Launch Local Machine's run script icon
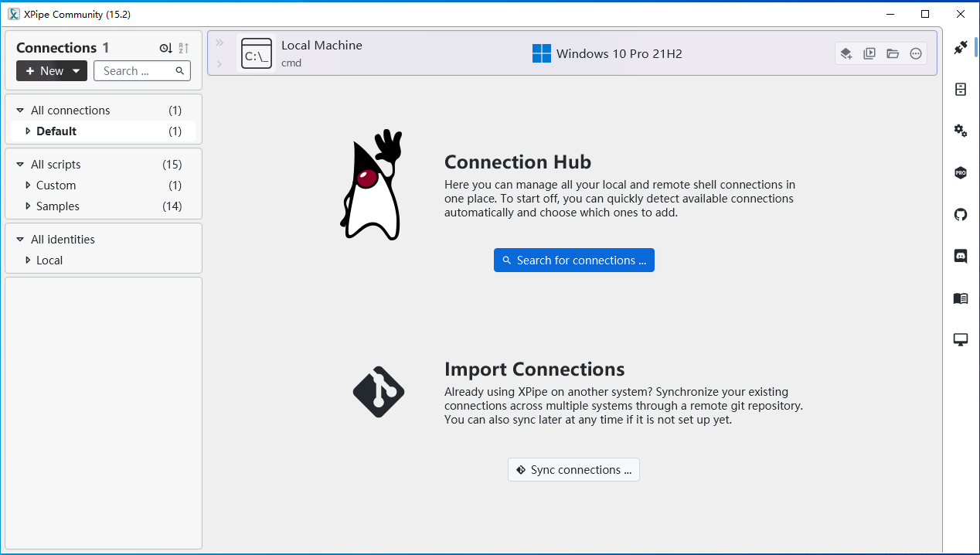Image resolution: width=980 pixels, height=555 pixels. click(x=869, y=53)
